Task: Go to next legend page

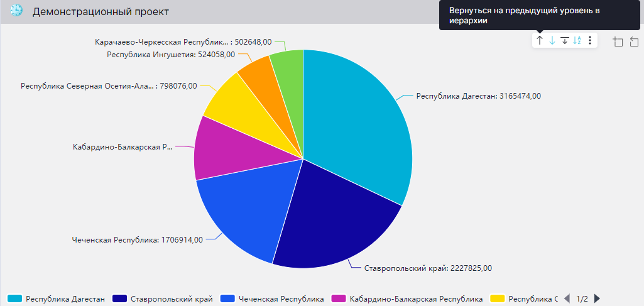Action: (x=597, y=298)
